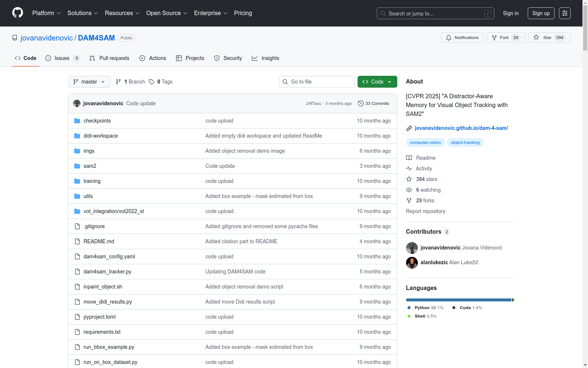
Task: Open alanlukezic's contributor avatar
Action: click(x=412, y=263)
